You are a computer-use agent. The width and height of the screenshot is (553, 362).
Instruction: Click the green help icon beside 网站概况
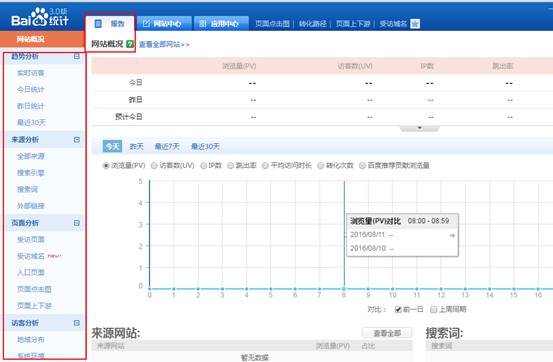tap(130, 44)
